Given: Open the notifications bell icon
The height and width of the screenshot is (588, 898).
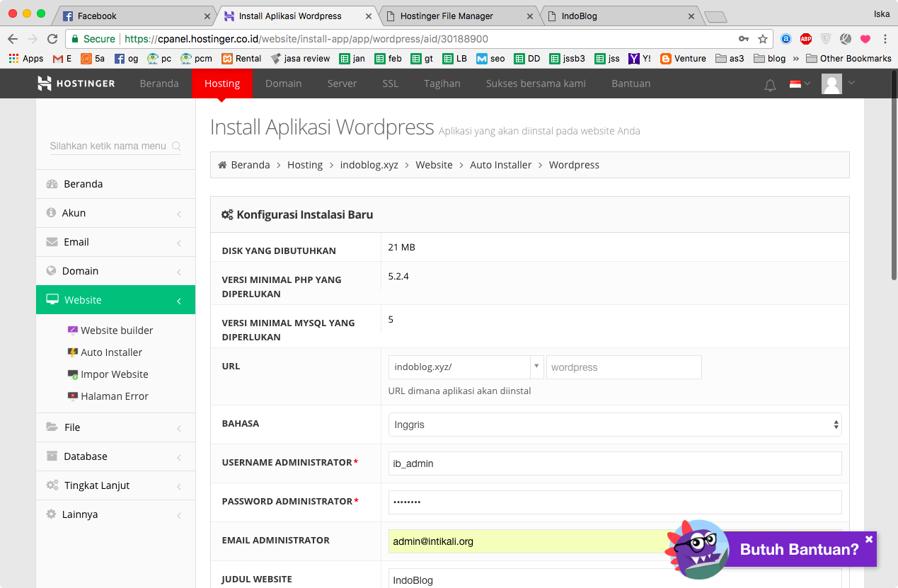Looking at the screenshot, I should 771,85.
